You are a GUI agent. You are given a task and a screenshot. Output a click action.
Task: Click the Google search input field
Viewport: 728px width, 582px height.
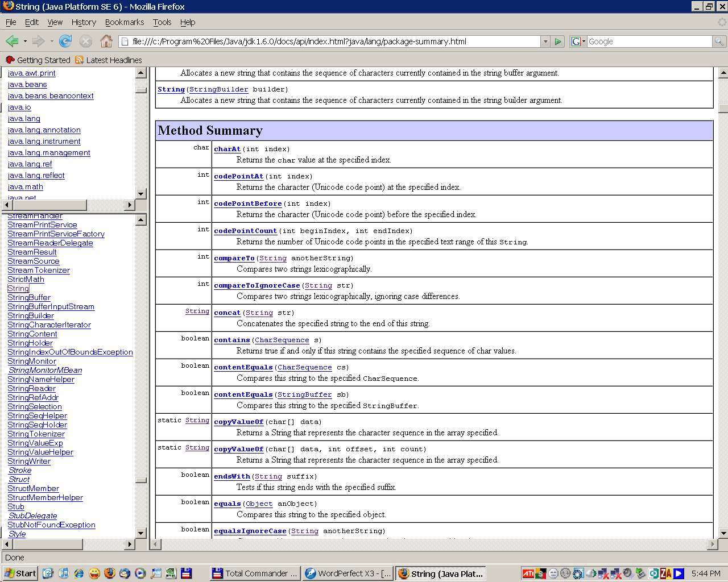[650, 41]
